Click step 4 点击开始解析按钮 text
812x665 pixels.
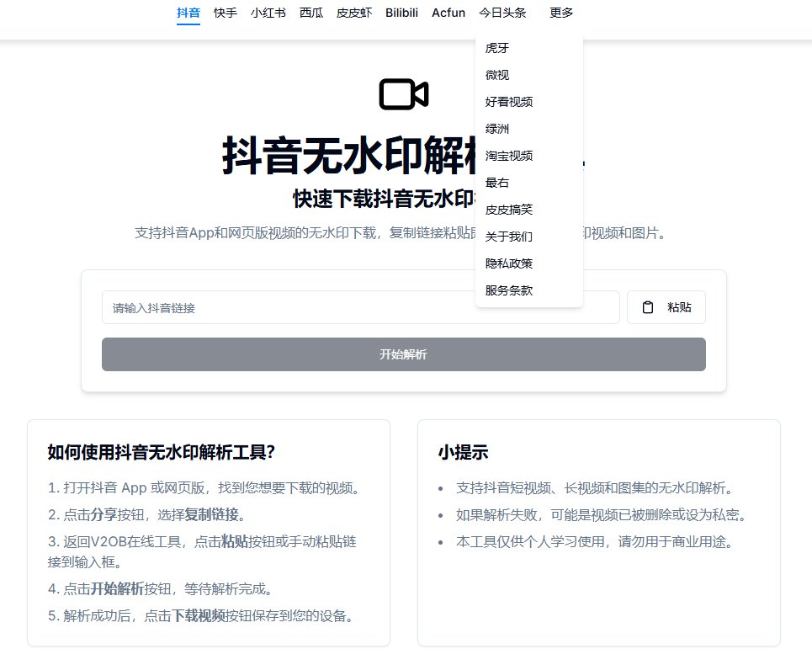161,589
